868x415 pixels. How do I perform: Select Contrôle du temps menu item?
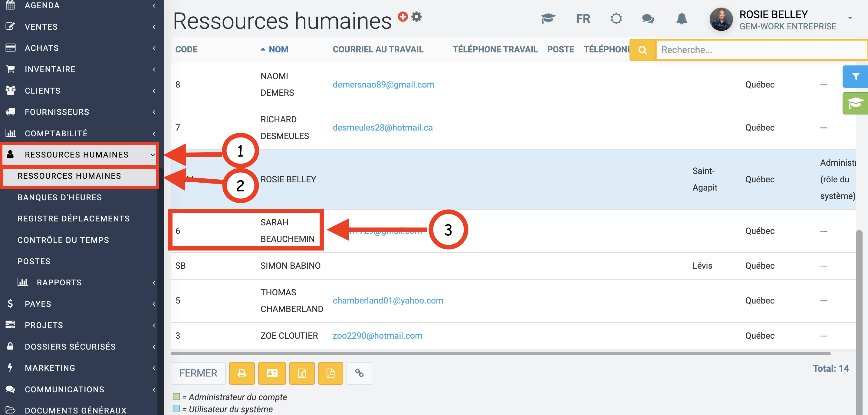[63, 240]
